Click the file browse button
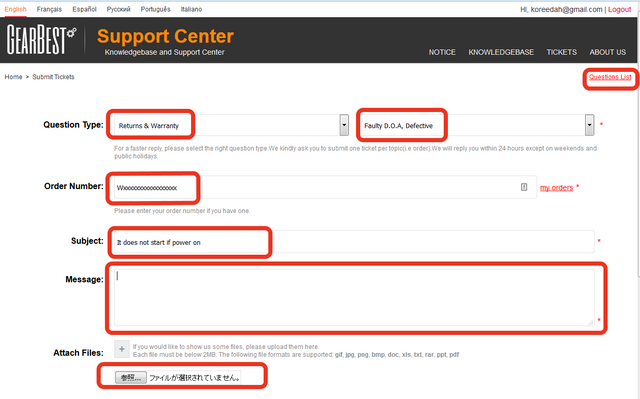This screenshot has width=640, height=399. [131, 377]
